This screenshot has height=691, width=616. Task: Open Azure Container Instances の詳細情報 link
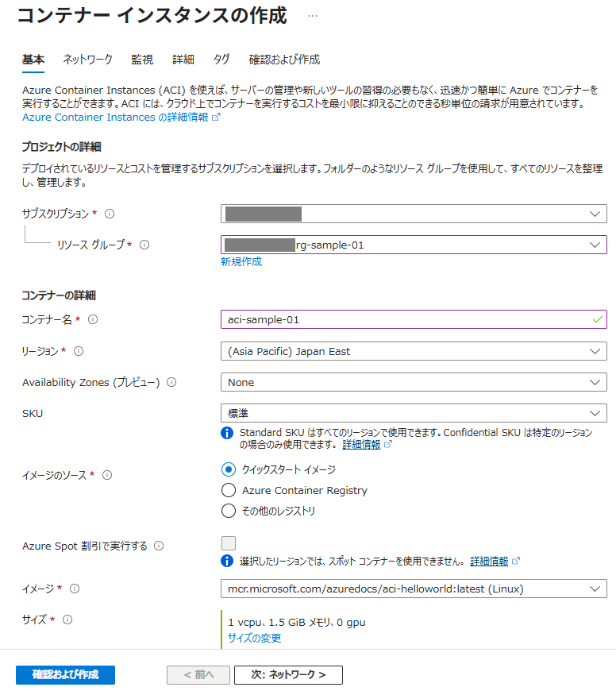pos(115,118)
